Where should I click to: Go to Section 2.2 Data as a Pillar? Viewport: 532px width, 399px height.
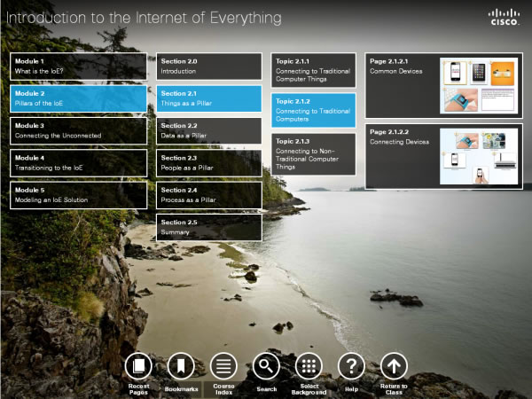coord(208,131)
